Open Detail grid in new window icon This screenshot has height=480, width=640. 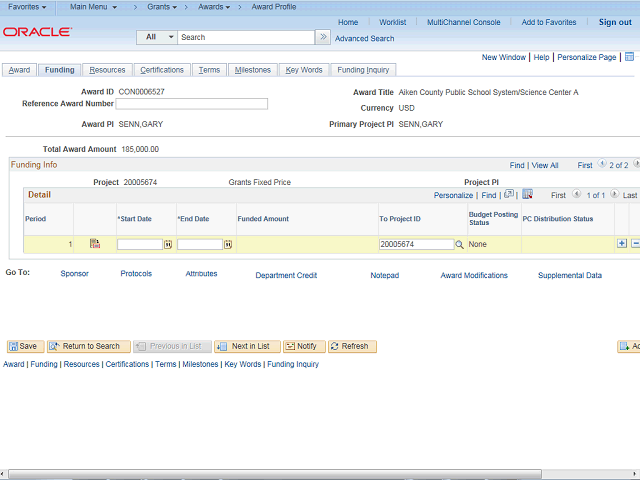(x=509, y=195)
